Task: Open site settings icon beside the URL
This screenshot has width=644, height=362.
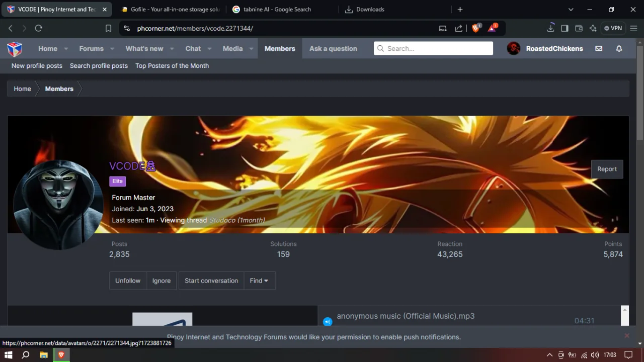Action: point(126,29)
